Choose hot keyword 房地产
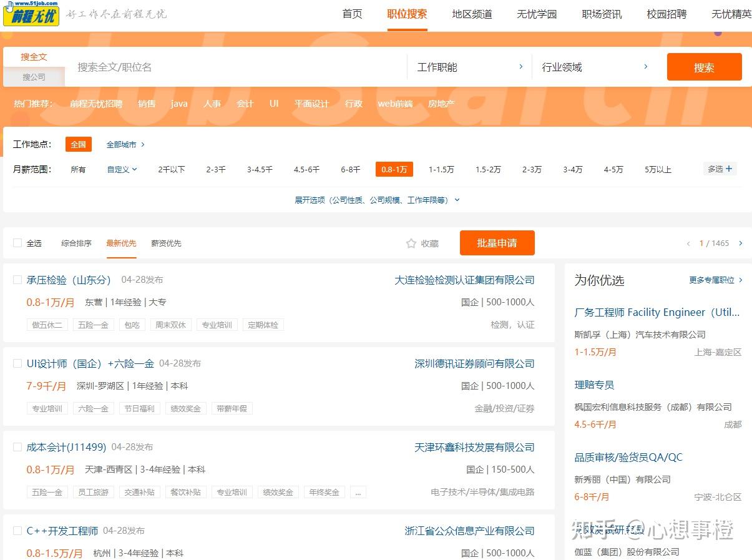 pyautogui.click(x=441, y=104)
